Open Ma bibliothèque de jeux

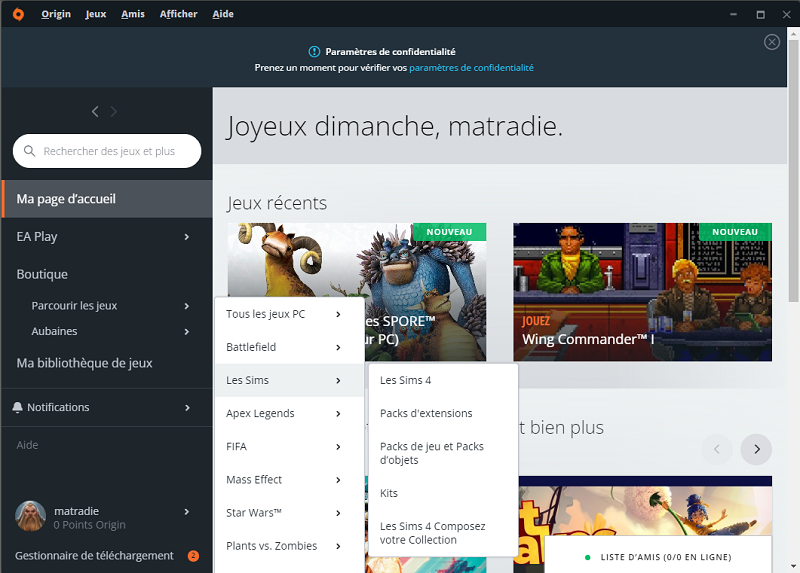tap(84, 363)
